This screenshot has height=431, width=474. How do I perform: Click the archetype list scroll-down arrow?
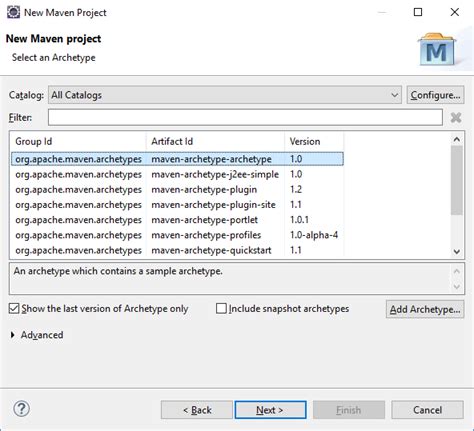tap(457, 252)
